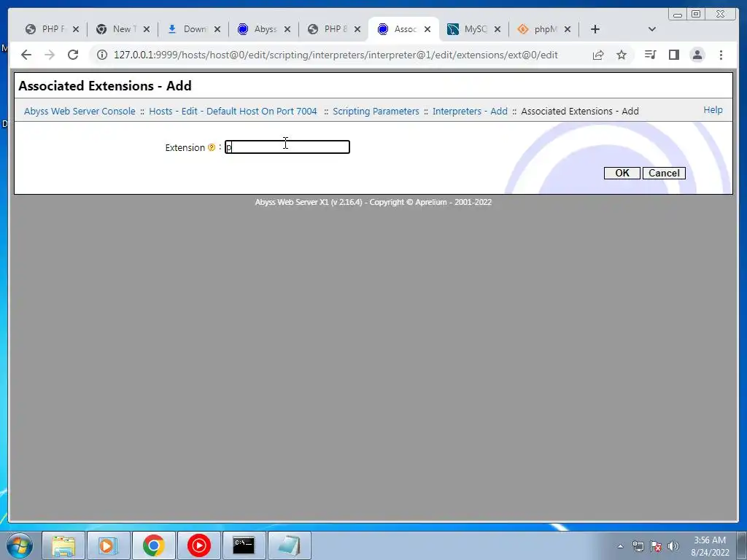The image size is (747, 560).
Task: Click the network tray icon
Action: tap(638, 546)
